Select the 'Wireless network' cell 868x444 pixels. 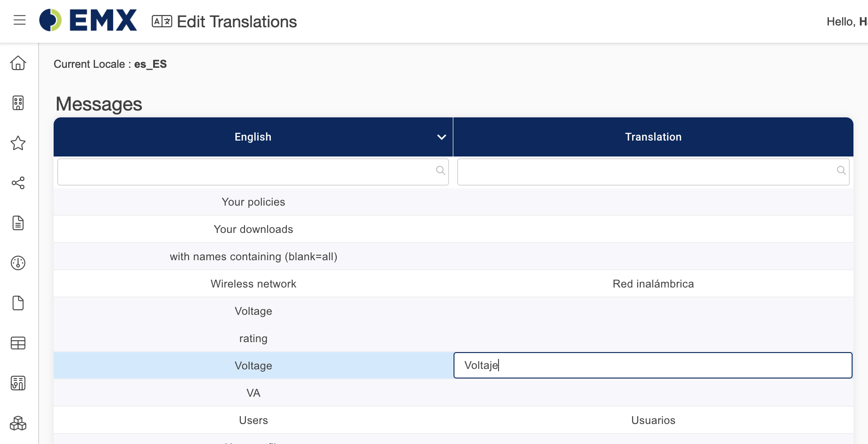click(x=254, y=284)
